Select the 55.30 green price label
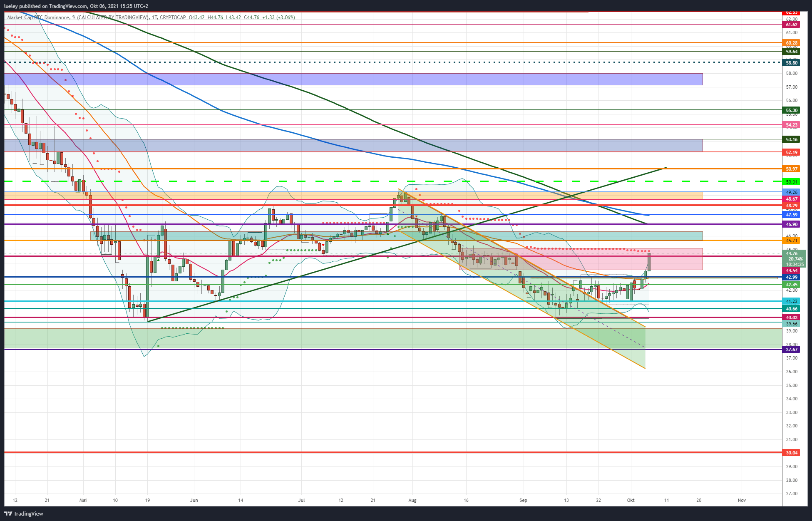Image resolution: width=812 pixels, height=521 pixels. pos(791,110)
